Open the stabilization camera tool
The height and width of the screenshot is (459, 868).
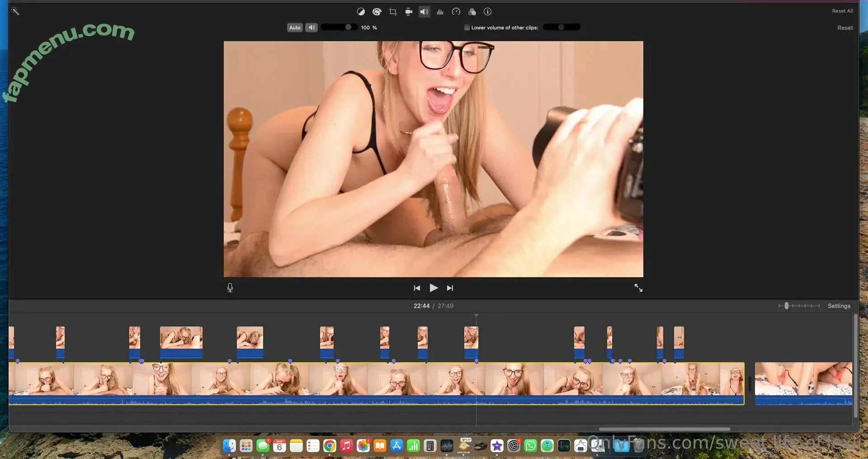click(x=409, y=12)
